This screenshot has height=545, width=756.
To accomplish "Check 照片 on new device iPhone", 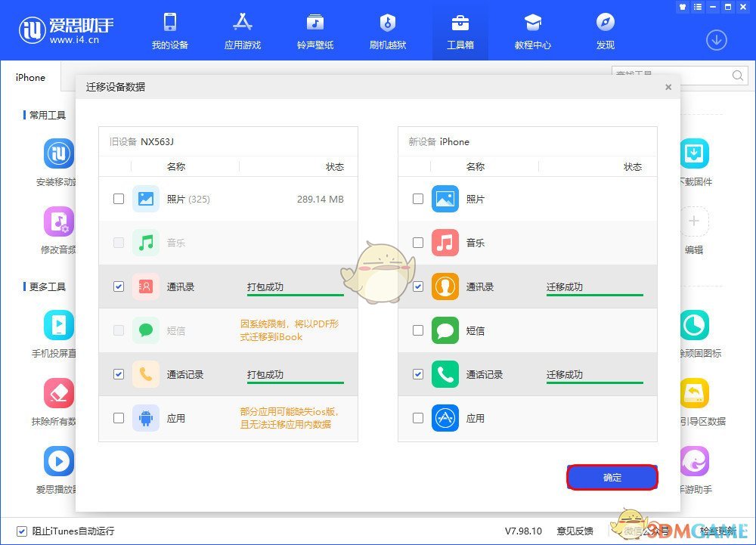I will 418,199.
